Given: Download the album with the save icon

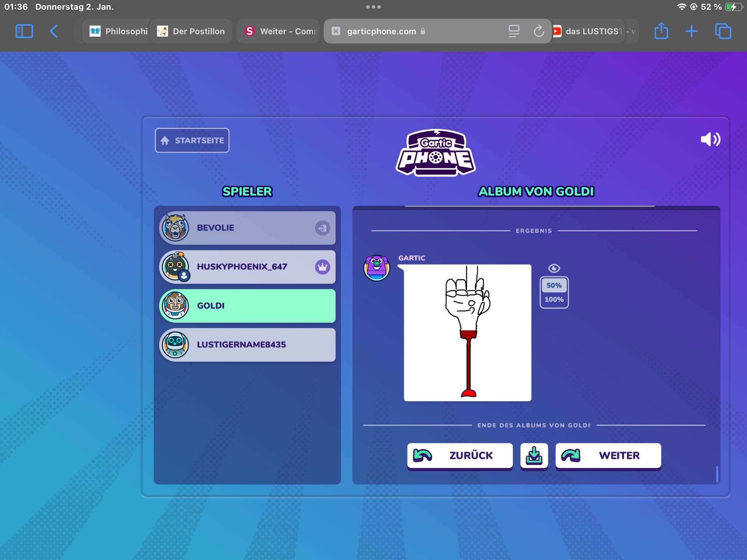Looking at the screenshot, I should tap(534, 455).
